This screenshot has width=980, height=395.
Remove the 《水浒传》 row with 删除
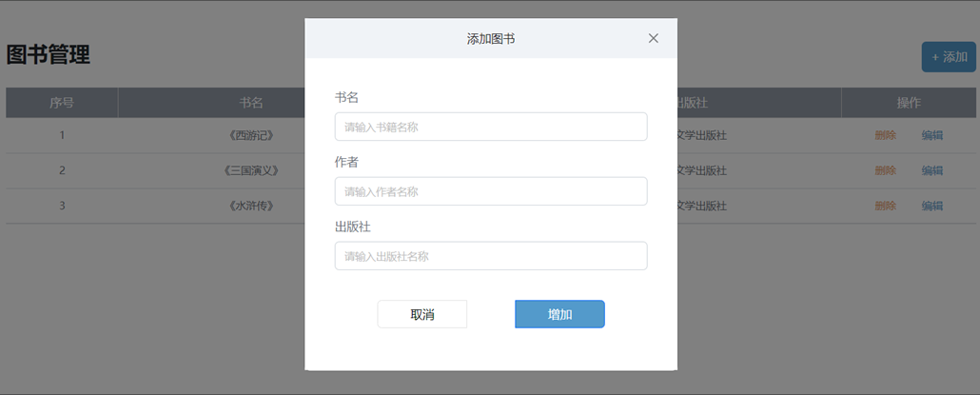pyautogui.click(x=885, y=206)
